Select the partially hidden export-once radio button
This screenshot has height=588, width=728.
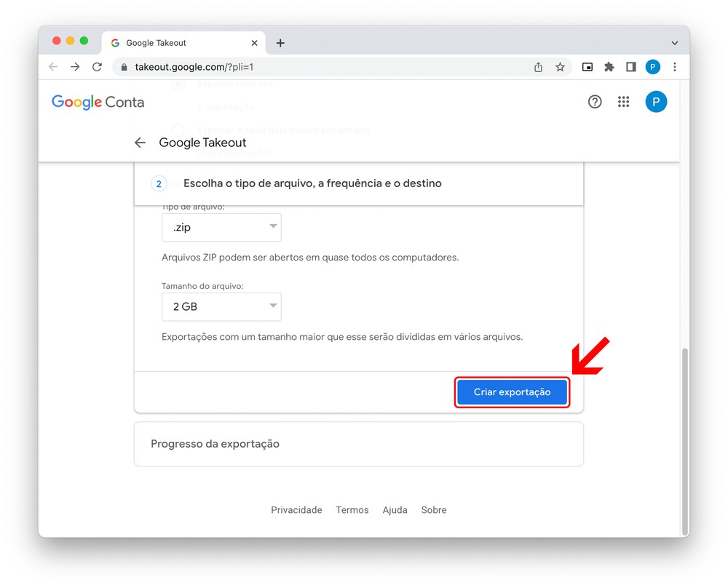pos(178,84)
